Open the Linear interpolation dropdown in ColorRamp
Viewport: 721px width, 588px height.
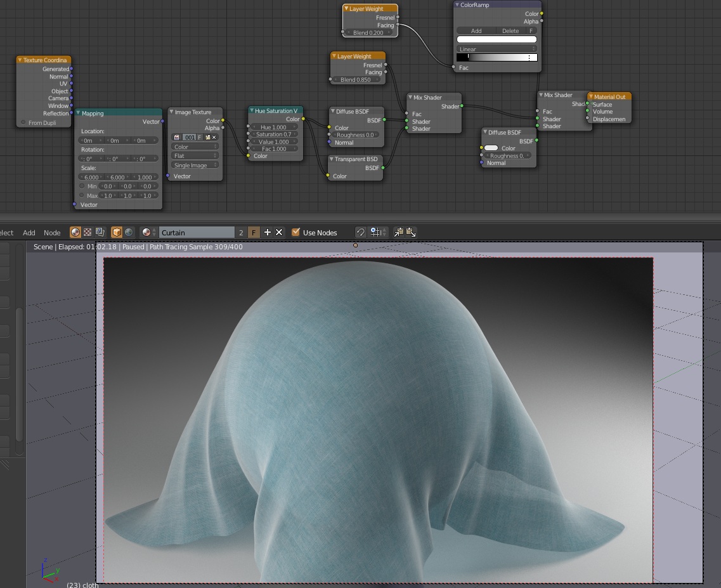[x=497, y=49]
